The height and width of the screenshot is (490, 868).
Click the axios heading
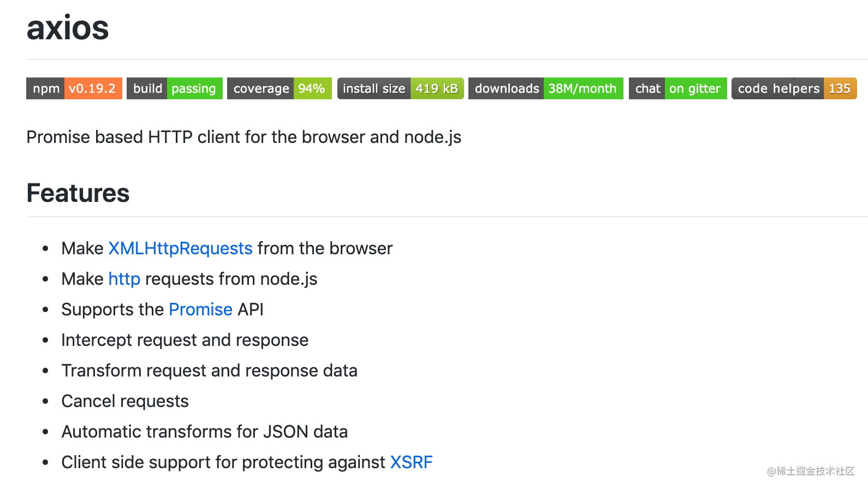coord(68,27)
